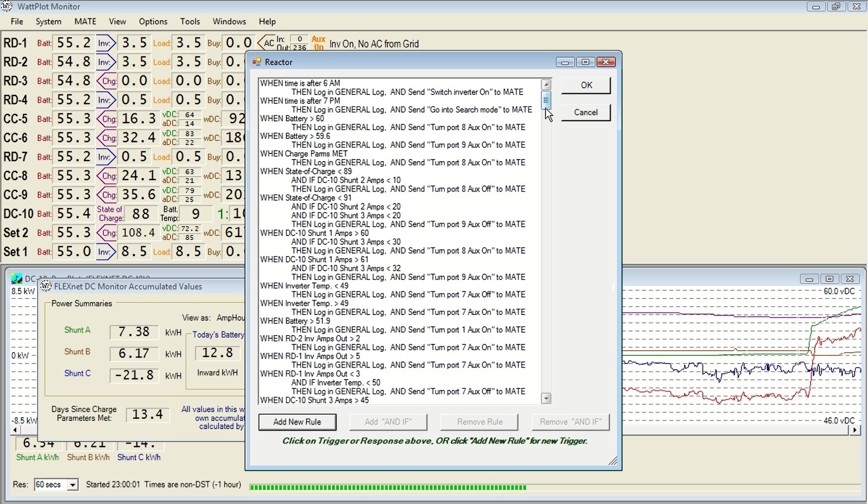Click the CC-6 Chg arrow icon
The height and width of the screenshot is (504, 868).
(107, 138)
